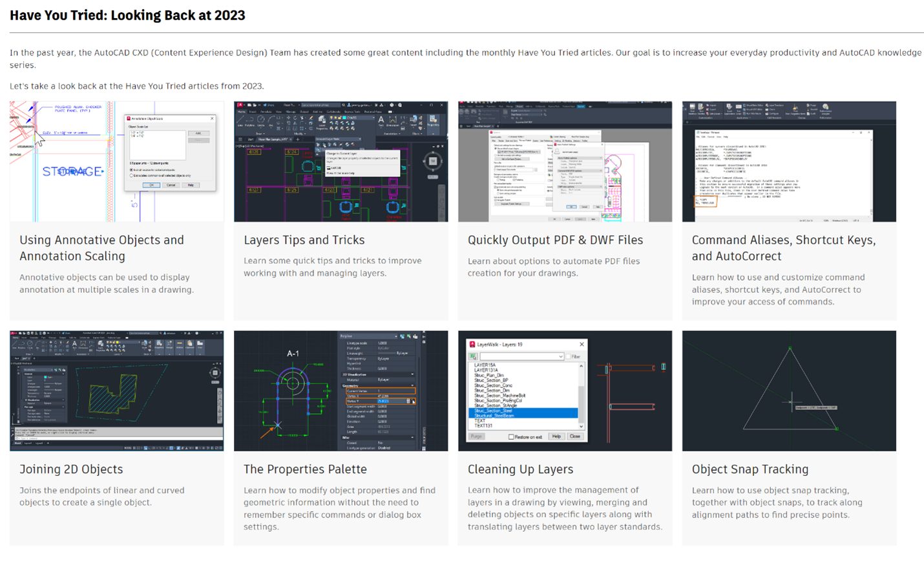
Task: Open the Properties Palette article thumbnail
Action: (x=341, y=391)
